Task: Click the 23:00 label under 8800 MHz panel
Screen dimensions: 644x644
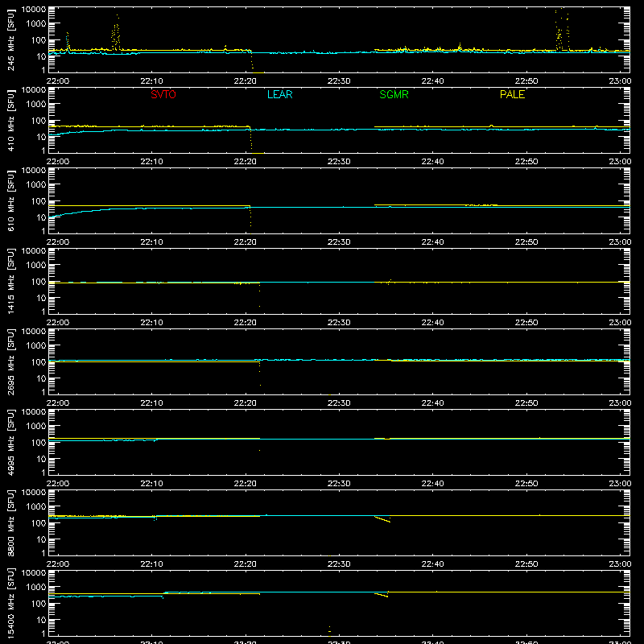Action: coord(620,564)
